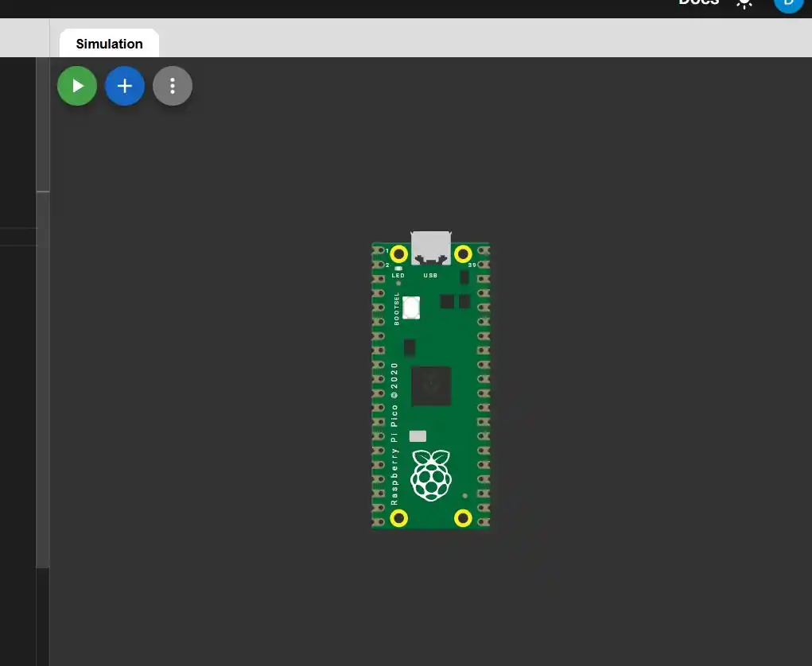
Task: Click the editor pane vertical scrollbar
Action: [43, 380]
